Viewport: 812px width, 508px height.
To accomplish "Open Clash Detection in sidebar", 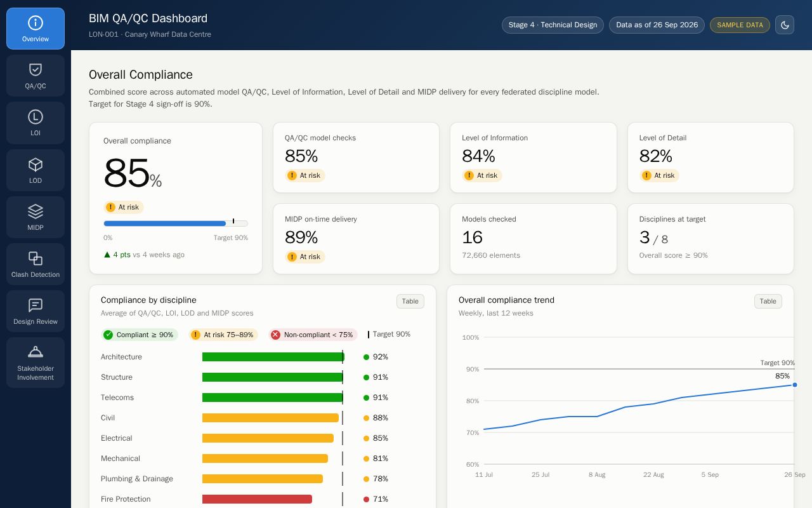I will [x=36, y=264].
